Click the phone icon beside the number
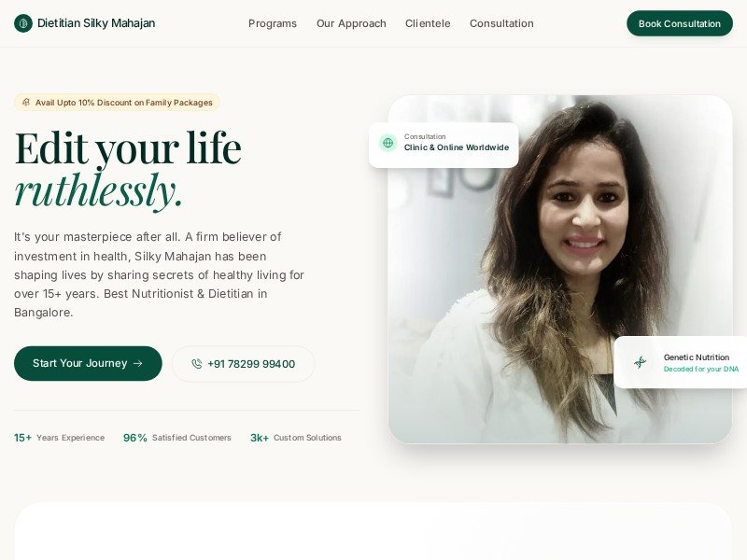Image resolution: width=747 pixels, height=560 pixels. pos(197,364)
